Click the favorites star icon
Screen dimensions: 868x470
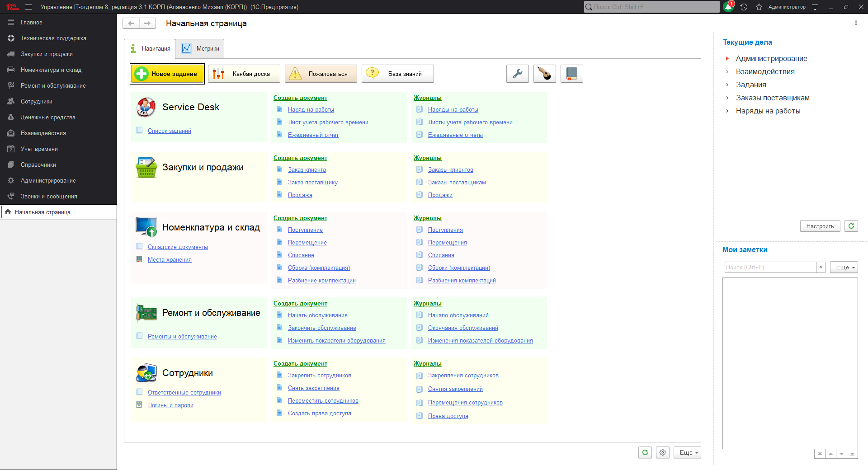[759, 7]
